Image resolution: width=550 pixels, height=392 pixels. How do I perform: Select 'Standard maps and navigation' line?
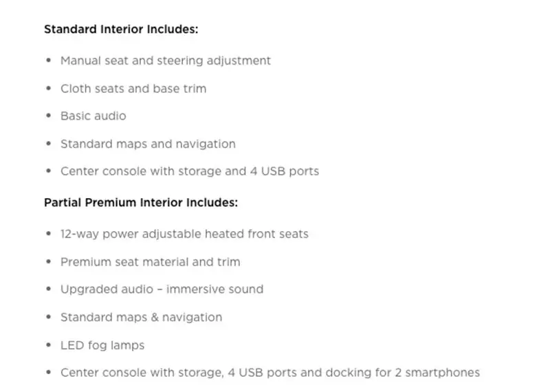click(148, 144)
